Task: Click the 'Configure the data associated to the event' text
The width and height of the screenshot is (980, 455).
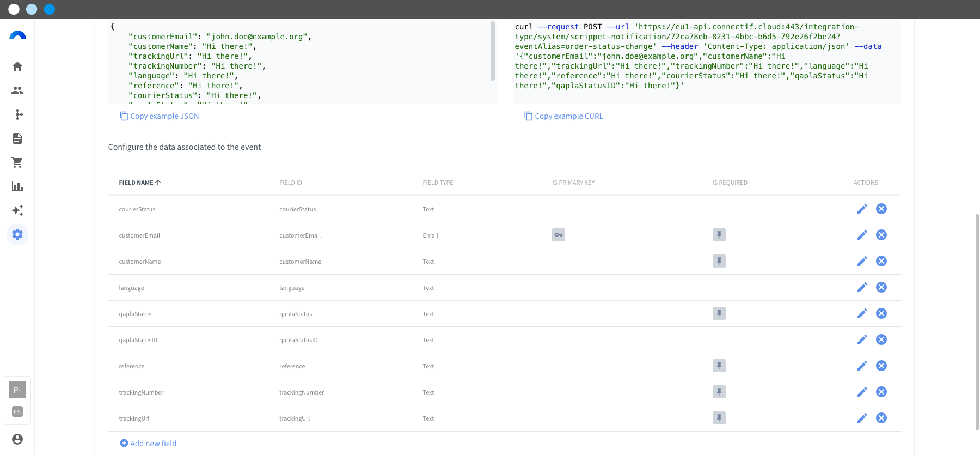Action: pos(185,147)
